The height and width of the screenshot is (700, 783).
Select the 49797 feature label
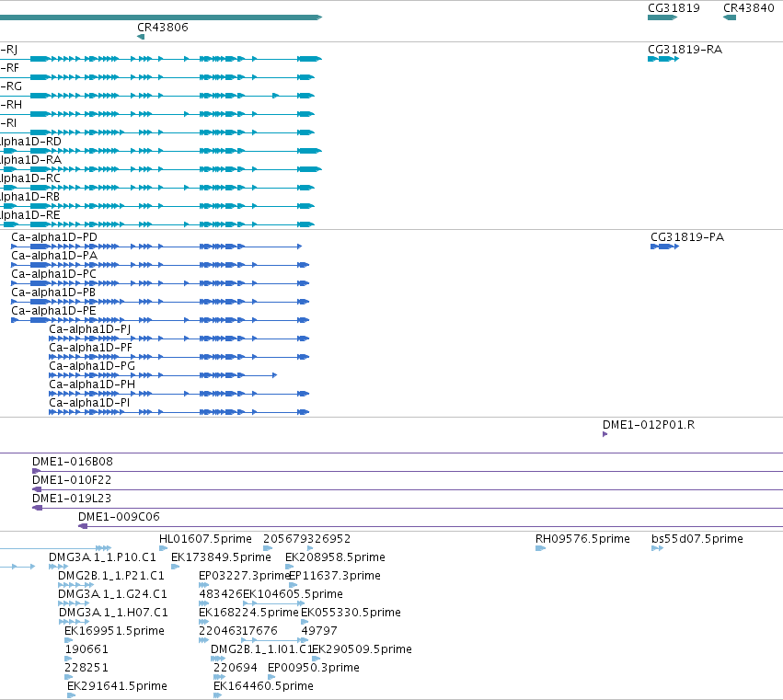(319, 632)
